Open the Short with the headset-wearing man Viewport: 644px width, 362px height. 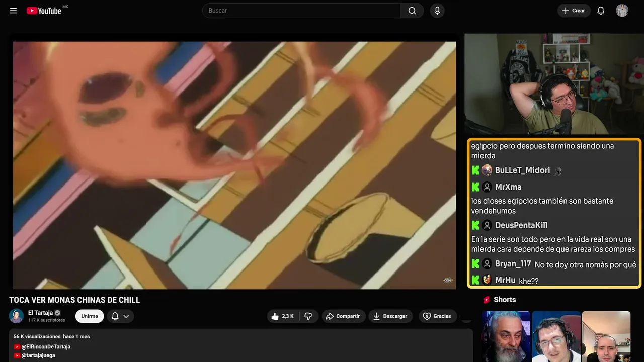pos(556,336)
